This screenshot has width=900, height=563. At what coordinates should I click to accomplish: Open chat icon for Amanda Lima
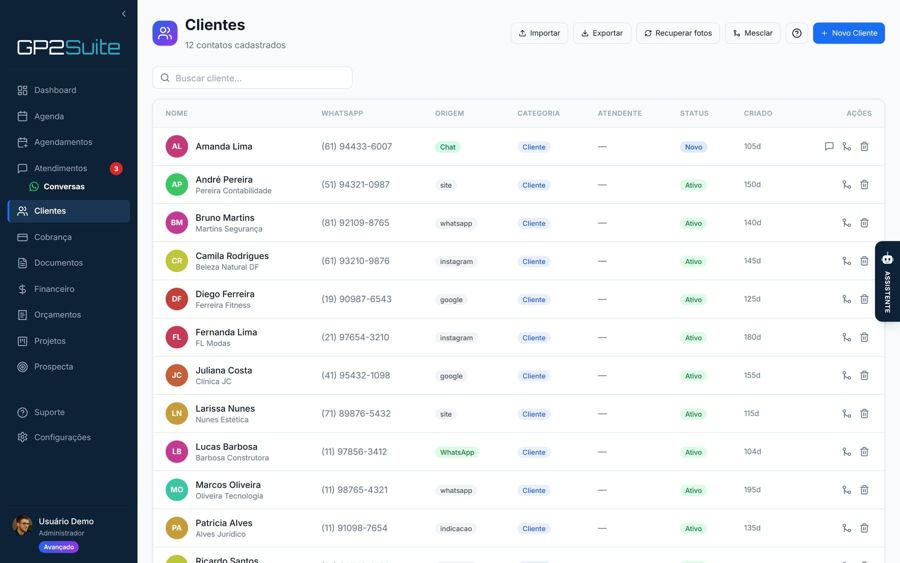(829, 146)
